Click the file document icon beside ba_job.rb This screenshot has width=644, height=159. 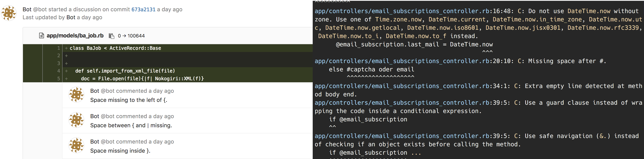click(x=42, y=36)
